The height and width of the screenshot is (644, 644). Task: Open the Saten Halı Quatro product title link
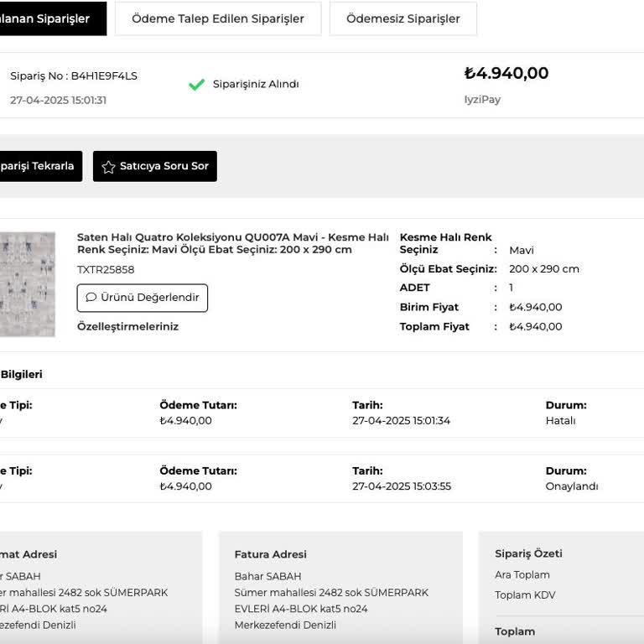click(232, 243)
